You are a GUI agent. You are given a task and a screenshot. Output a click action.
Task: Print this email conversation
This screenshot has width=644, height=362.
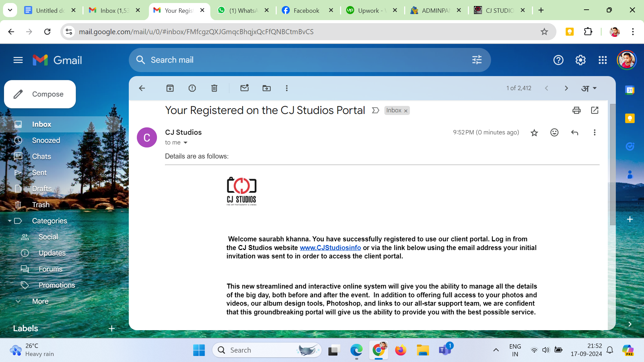pyautogui.click(x=577, y=110)
